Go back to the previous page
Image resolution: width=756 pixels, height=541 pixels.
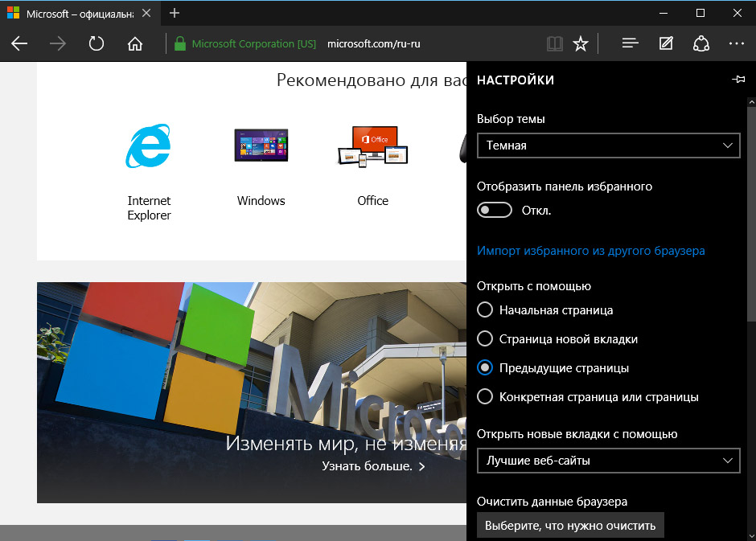click(19, 44)
